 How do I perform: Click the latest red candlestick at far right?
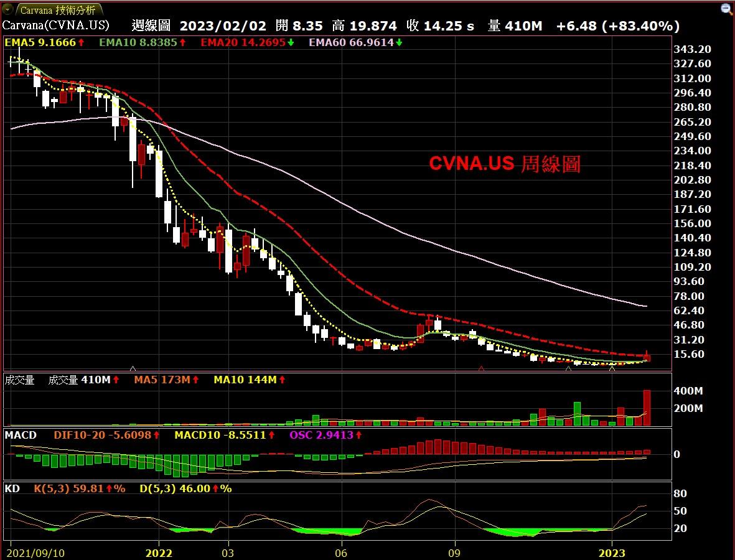(647, 357)
